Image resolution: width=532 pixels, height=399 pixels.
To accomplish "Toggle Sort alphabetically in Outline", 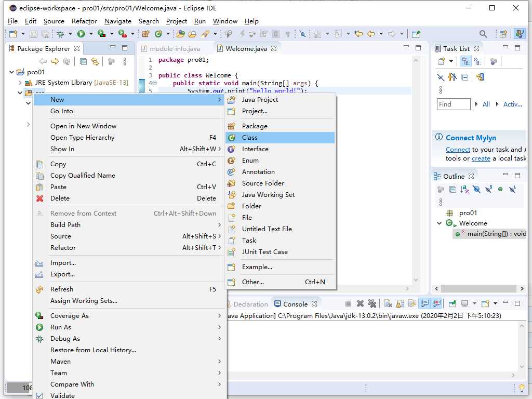I will [x=464, y=189].
